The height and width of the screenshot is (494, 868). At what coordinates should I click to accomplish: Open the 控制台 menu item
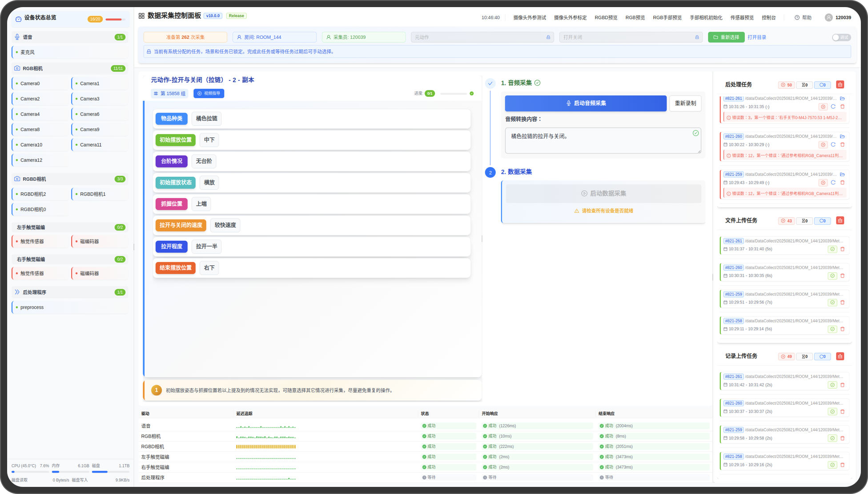pyautogui.click(x=768, y=18)
